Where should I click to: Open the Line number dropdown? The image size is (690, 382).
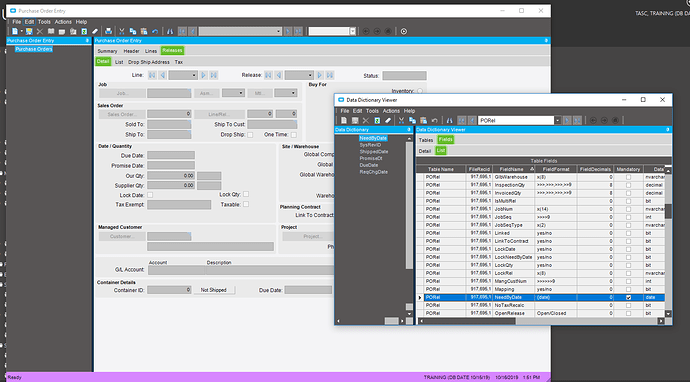(195, 75)
